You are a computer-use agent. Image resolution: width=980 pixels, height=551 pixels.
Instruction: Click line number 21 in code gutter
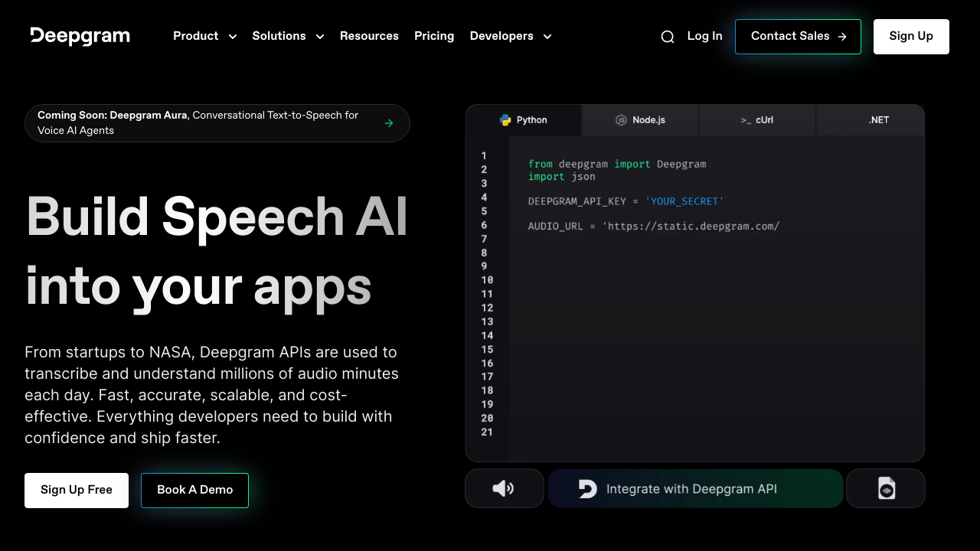point(487,432)
